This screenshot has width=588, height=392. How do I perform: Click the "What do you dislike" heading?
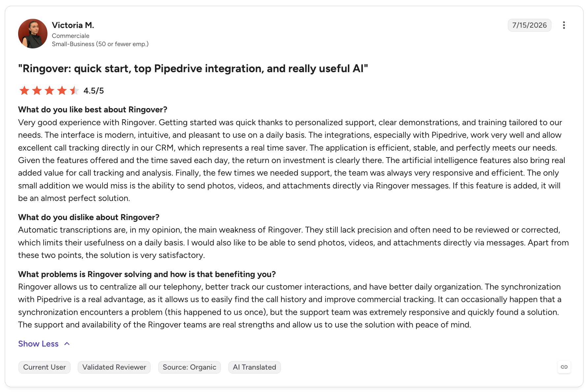tap(89, 217)
